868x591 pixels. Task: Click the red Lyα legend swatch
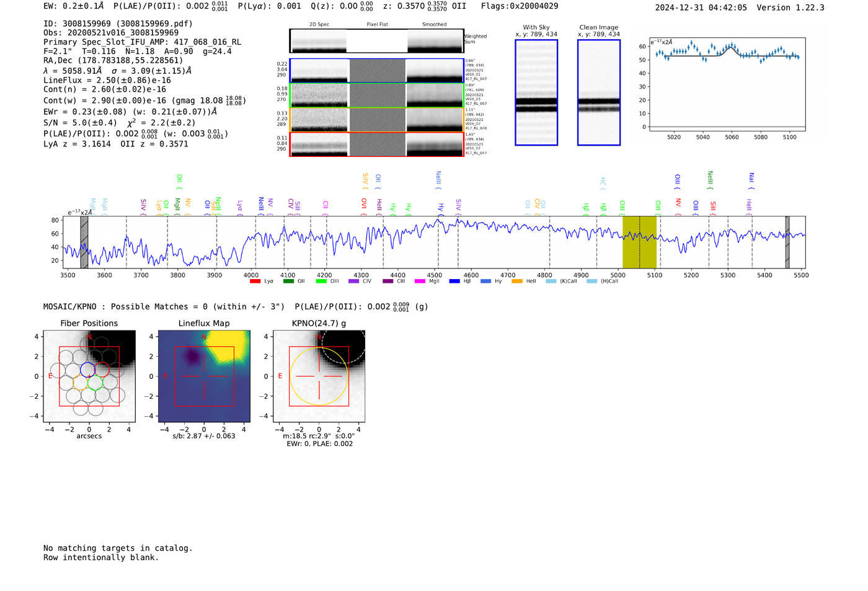(x=255, y=282)
